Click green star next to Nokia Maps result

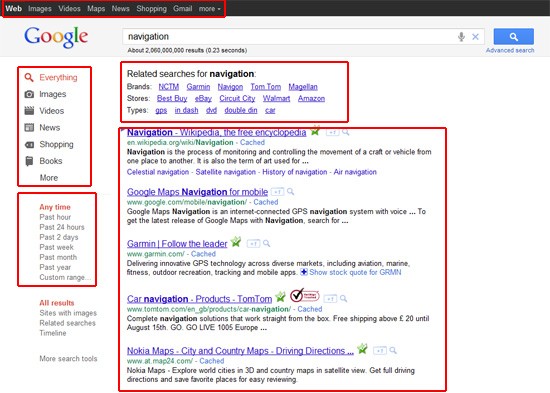(x=362, y=349)
